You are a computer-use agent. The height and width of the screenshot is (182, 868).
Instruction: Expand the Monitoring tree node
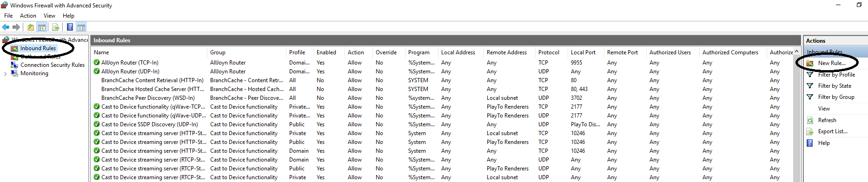pyautogui.click(x=5, y=73)
